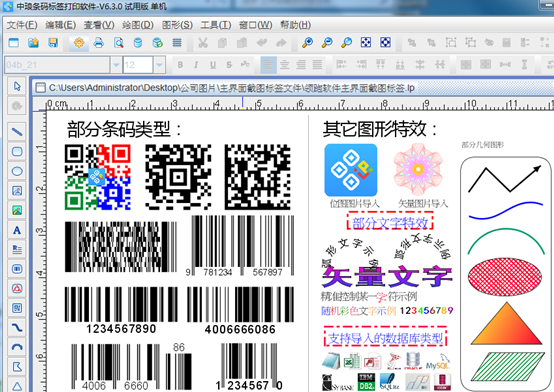Select the rounded rectangle tool
554x392 pixels.
17,152
